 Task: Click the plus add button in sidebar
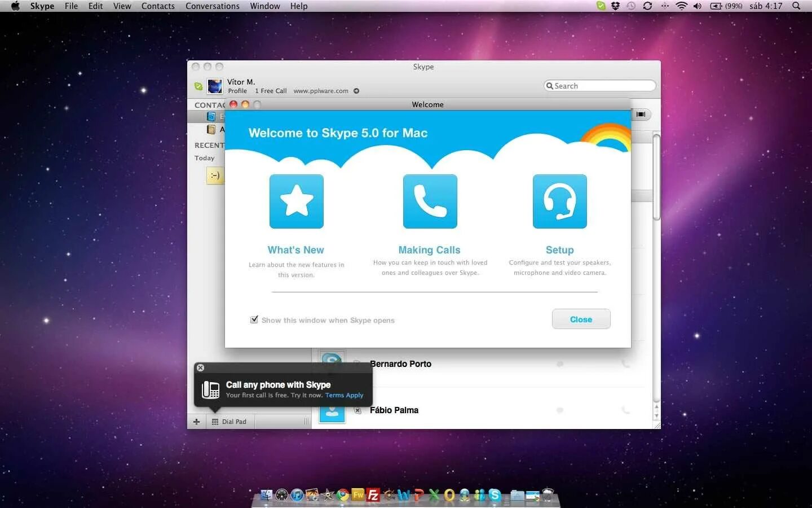click(196, 422)
